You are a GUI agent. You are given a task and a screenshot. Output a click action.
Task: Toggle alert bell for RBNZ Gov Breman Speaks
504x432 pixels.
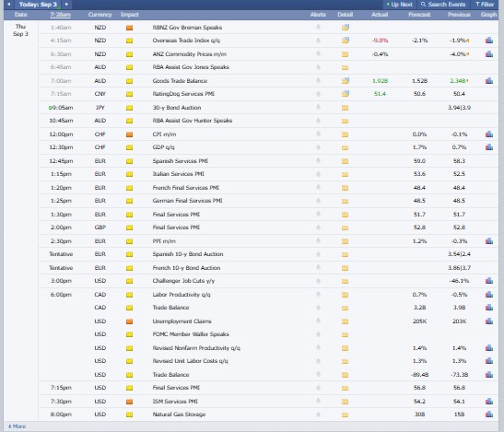click(x=318, y=27)
